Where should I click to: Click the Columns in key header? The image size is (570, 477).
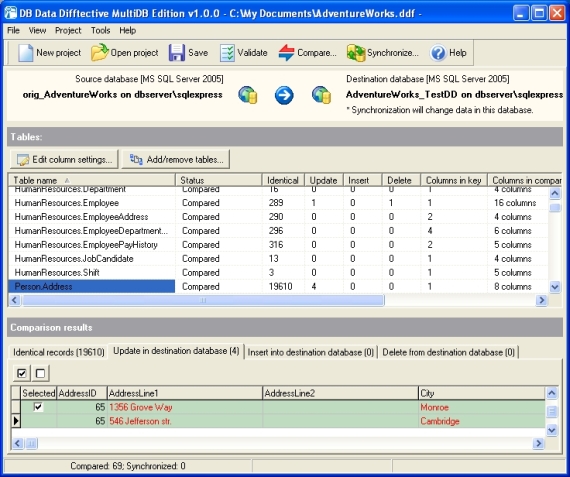point(454,180)
